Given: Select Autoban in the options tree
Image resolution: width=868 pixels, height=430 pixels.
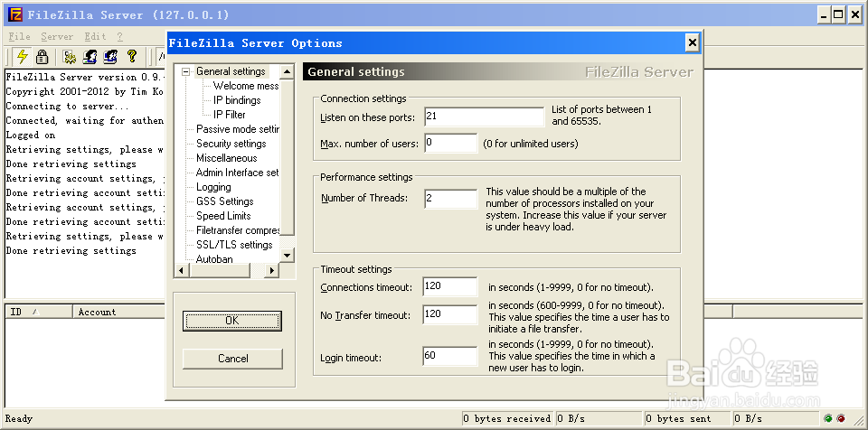Looking at the screenshot, I should (214, 258).
